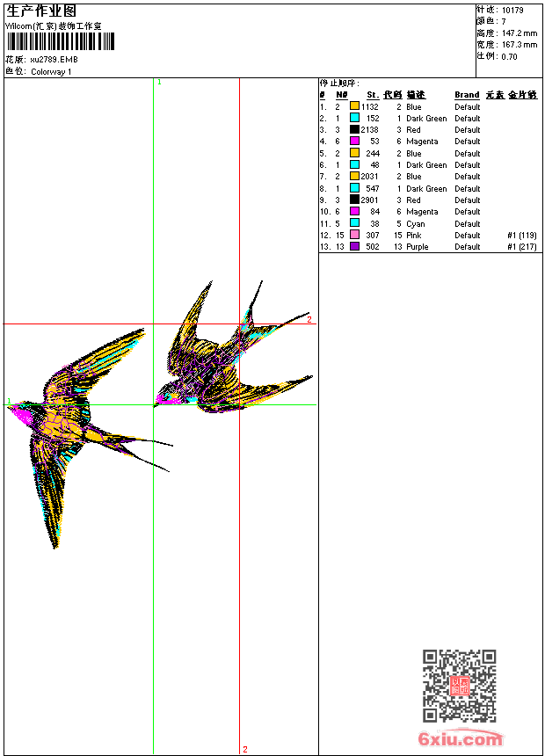The height and width of the screenshot is (756, 545).
Task: Select stitch count 48 in row 6
Action: (x=374, y=165)
